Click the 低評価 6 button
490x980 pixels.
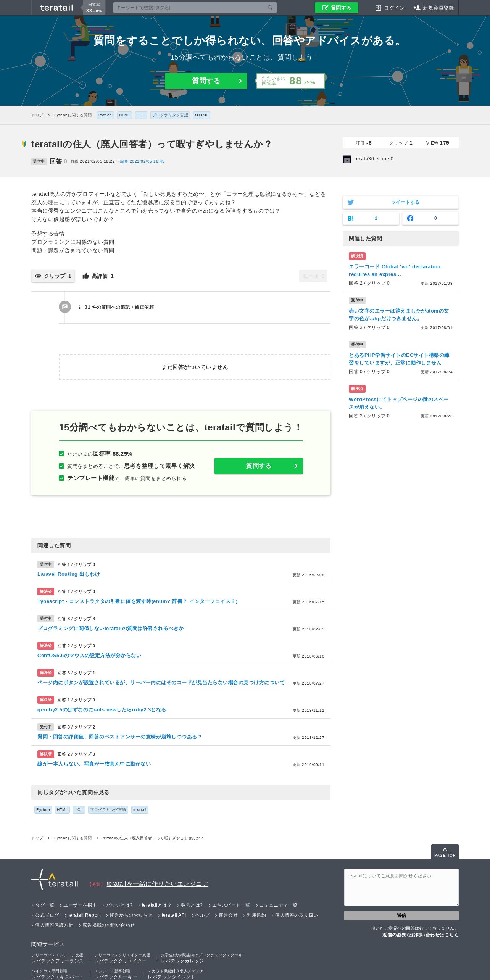click(x=313, y=276)
